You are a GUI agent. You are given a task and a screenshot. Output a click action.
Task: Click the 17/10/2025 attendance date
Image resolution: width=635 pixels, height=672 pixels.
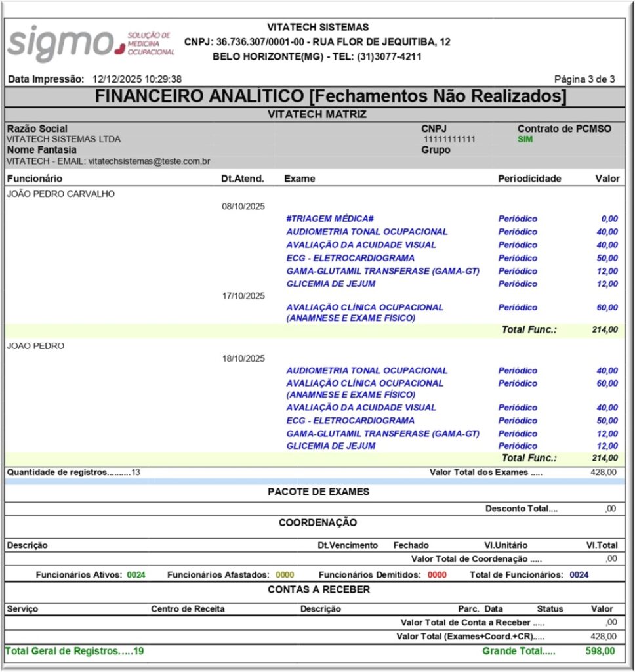pos(243,296)
